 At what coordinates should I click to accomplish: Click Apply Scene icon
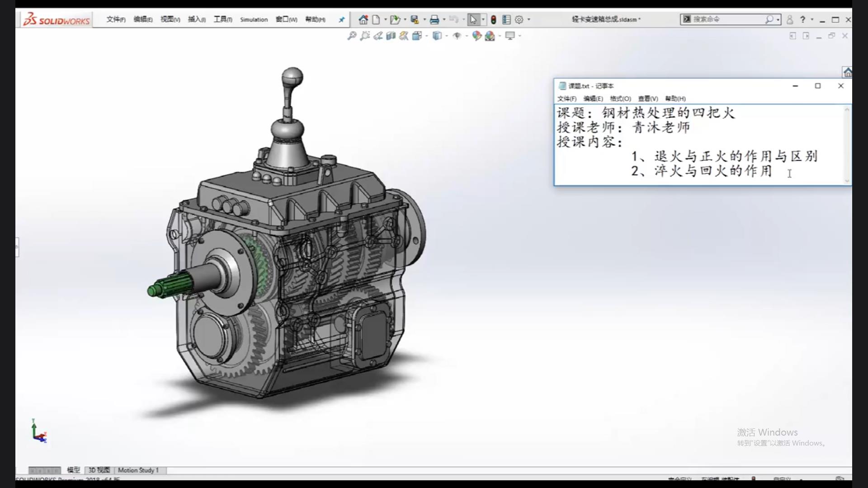490,36
